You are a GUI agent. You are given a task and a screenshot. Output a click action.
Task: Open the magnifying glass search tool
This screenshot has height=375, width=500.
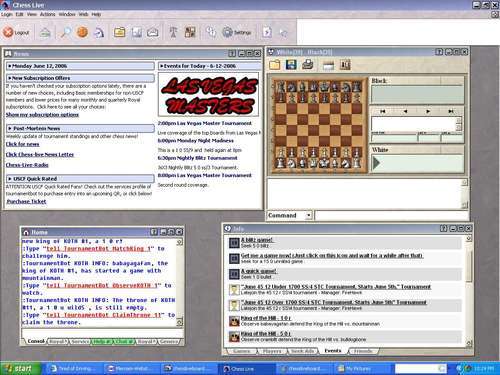point(66,33)
